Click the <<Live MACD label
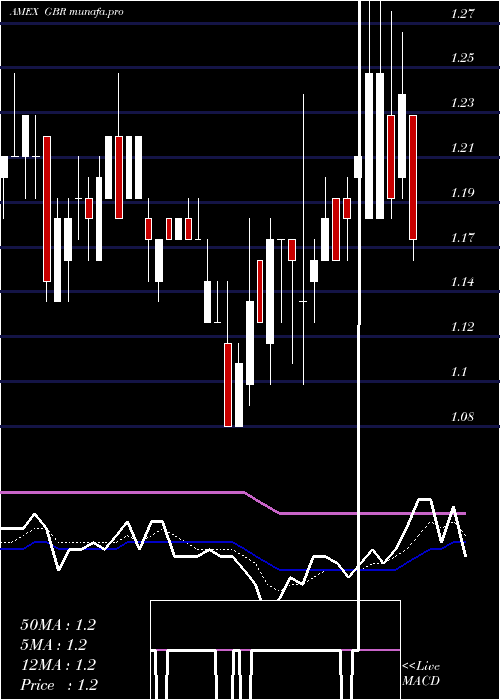Viewport: 500px width, 700px height. click(x=421, y=673)
